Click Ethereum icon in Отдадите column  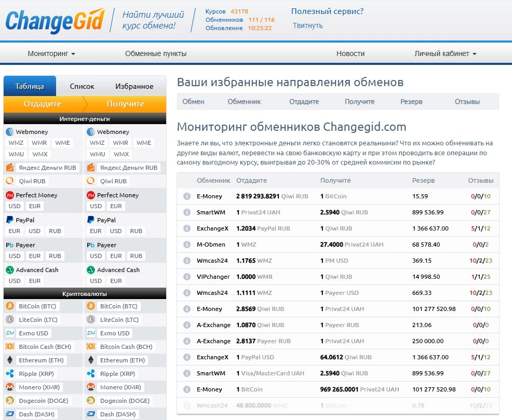click(x=10, y=360)
